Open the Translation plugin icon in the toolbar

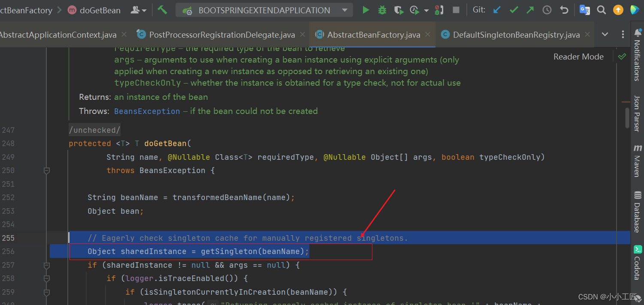(x=584, y=10)
